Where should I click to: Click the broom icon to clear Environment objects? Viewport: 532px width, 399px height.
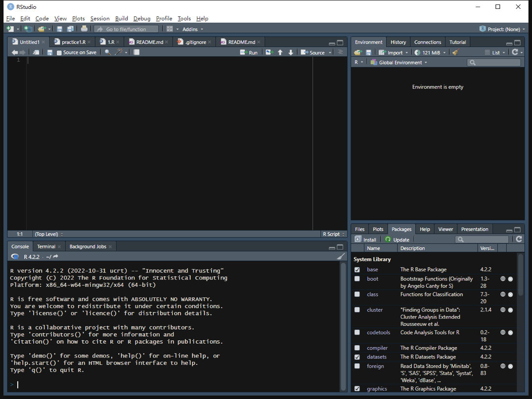click(x=455, y=52)
